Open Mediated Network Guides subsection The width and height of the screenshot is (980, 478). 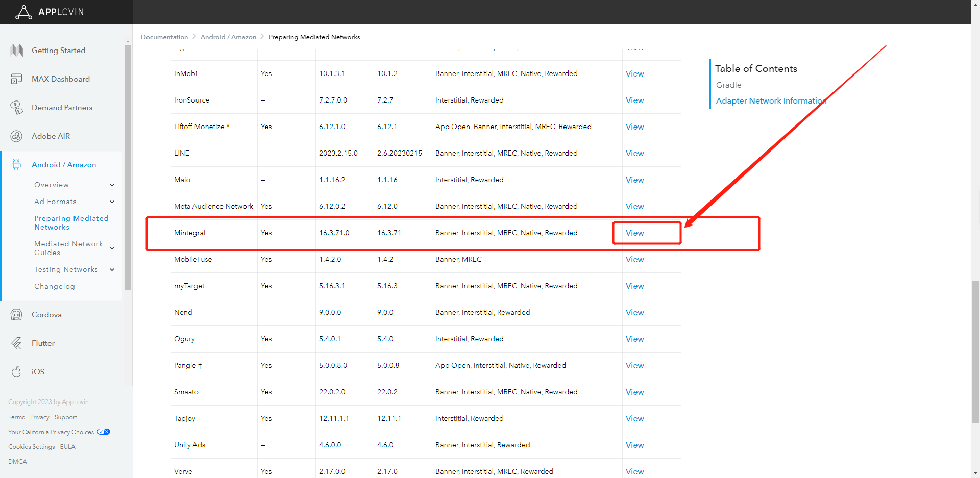[68, 248]
